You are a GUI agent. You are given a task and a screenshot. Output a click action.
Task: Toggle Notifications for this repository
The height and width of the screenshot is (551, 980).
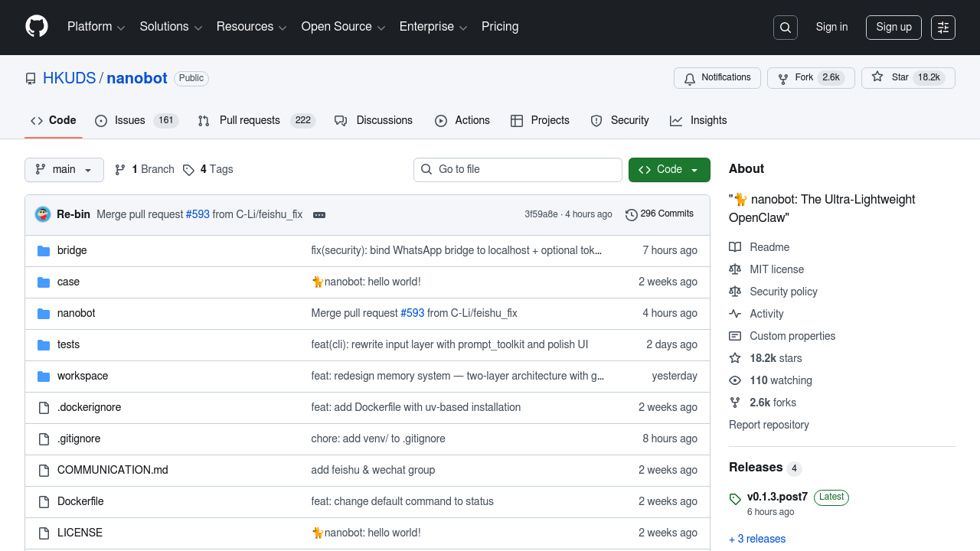[x=717, y=78]
